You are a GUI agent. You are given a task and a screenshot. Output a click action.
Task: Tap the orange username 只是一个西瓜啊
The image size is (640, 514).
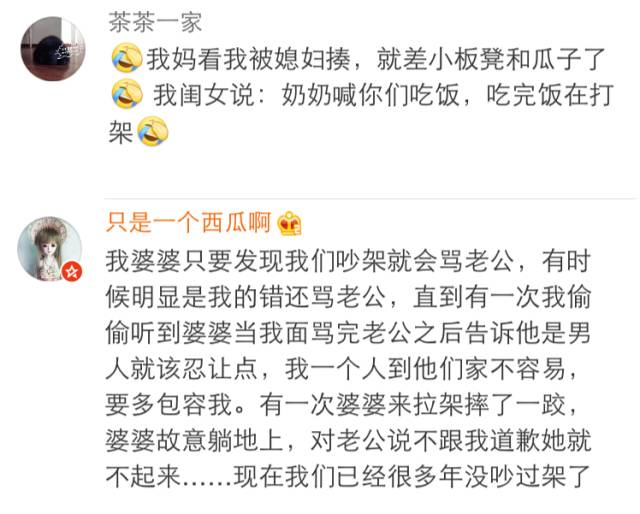tap(189, 223)
